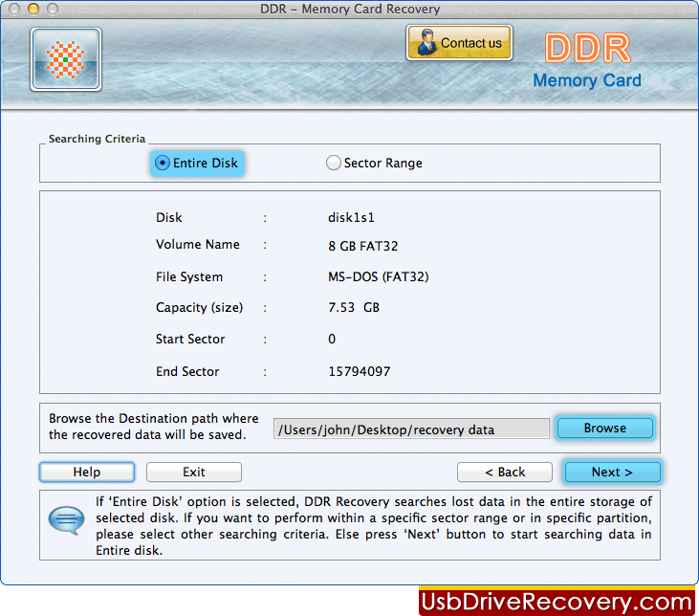Click the DDR Memory Card brand logo
This screenshot has width=699, height=616.
587,60
